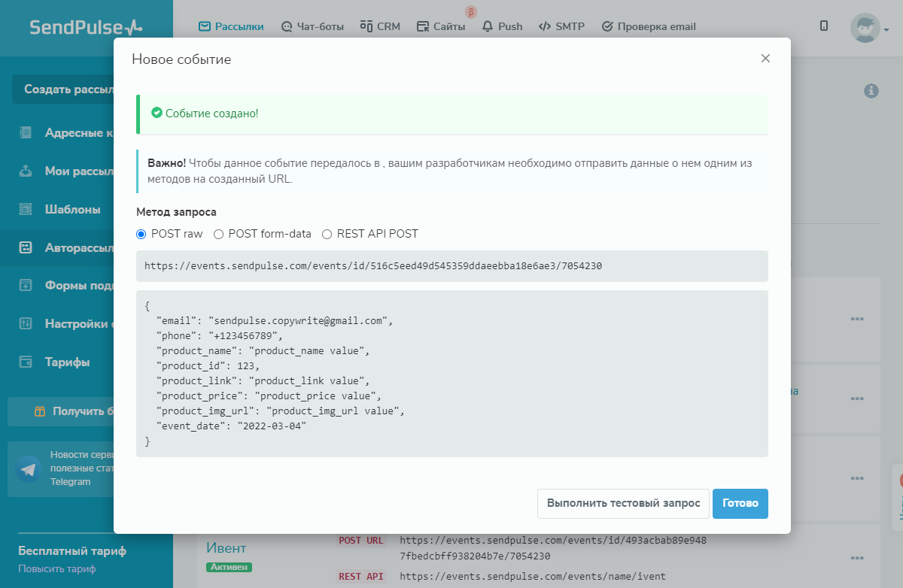Click the Готово button

click(x=740, y=503)
